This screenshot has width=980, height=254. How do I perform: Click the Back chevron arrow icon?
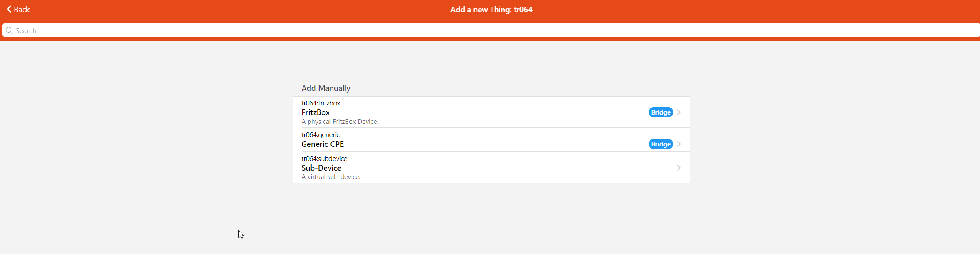pyautogui.click(x=9, y=9)
